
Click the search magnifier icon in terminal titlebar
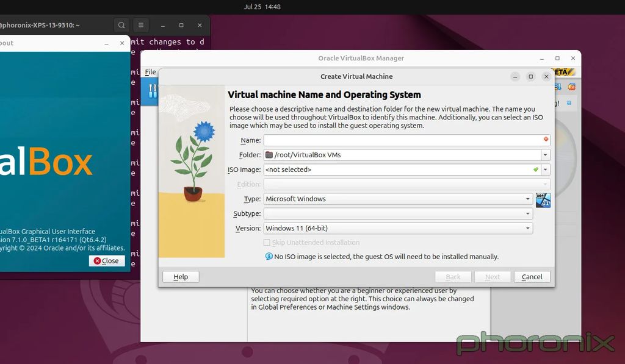pos(121,25)
